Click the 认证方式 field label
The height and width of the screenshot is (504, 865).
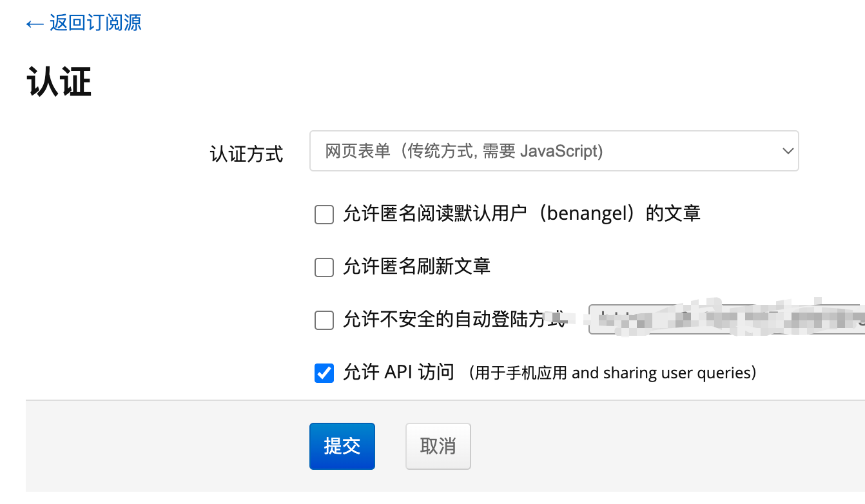(x=246, y=154)
